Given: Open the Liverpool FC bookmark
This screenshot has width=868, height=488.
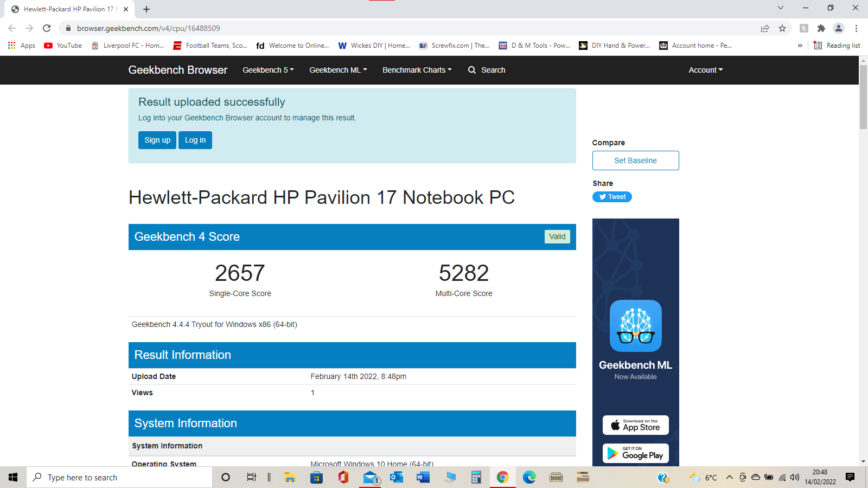Looking at the screenshot, I should click(127, 46).
